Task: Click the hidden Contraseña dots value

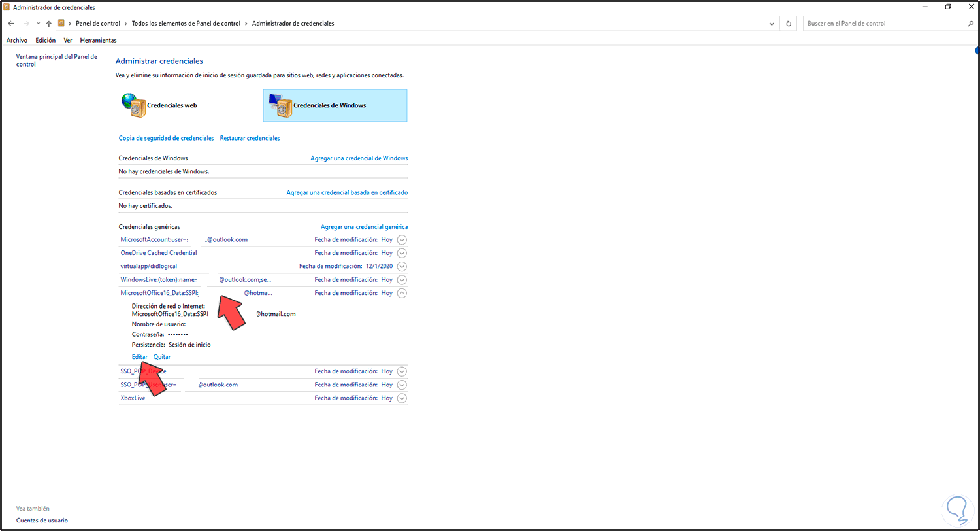Action: 178,334
